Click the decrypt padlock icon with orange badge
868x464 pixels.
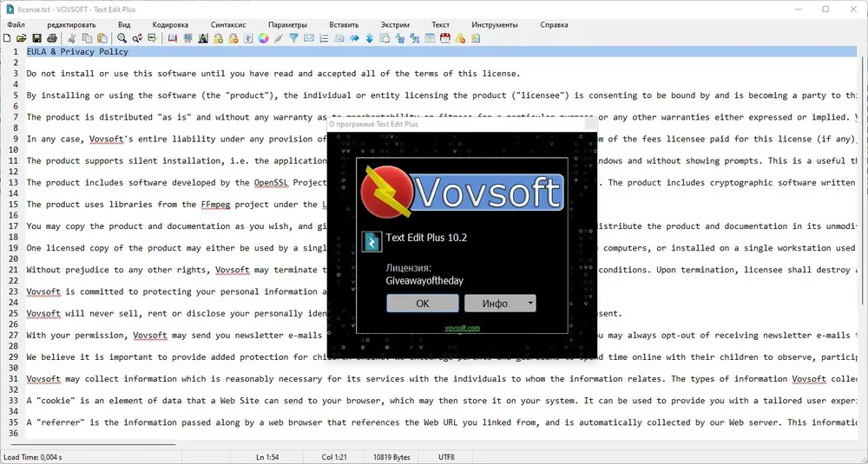pos(233,38)
